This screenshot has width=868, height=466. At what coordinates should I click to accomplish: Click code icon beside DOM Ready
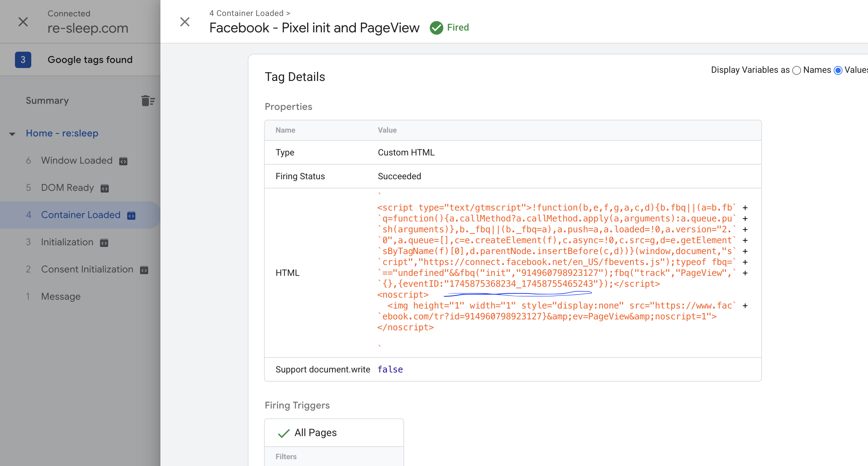coord(105,188)
